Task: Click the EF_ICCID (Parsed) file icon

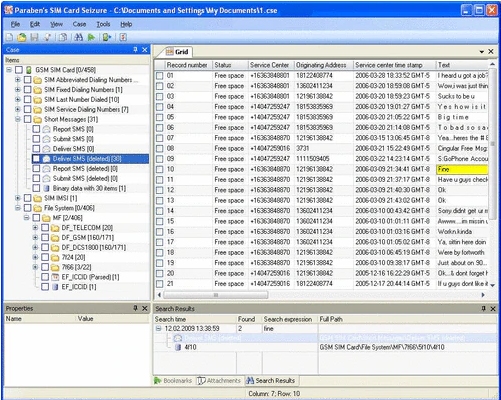Action: (x=55, y=277)
